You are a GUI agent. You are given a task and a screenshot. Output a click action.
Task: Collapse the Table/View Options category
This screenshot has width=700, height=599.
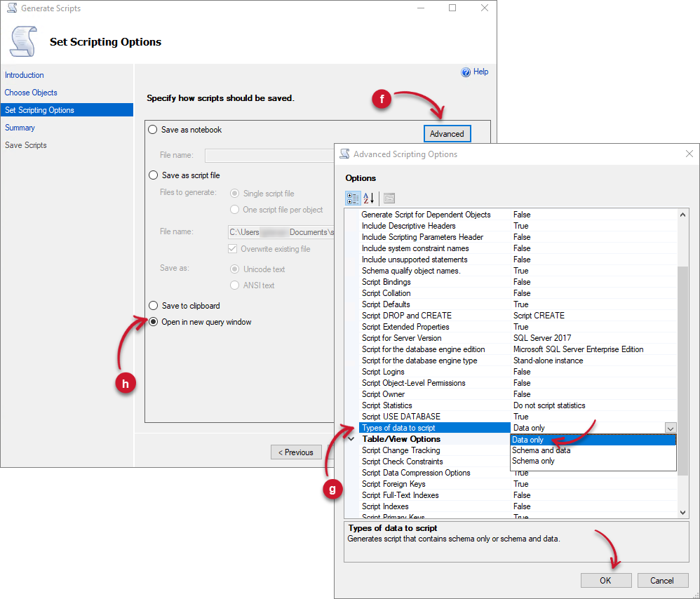pos(351,438)
